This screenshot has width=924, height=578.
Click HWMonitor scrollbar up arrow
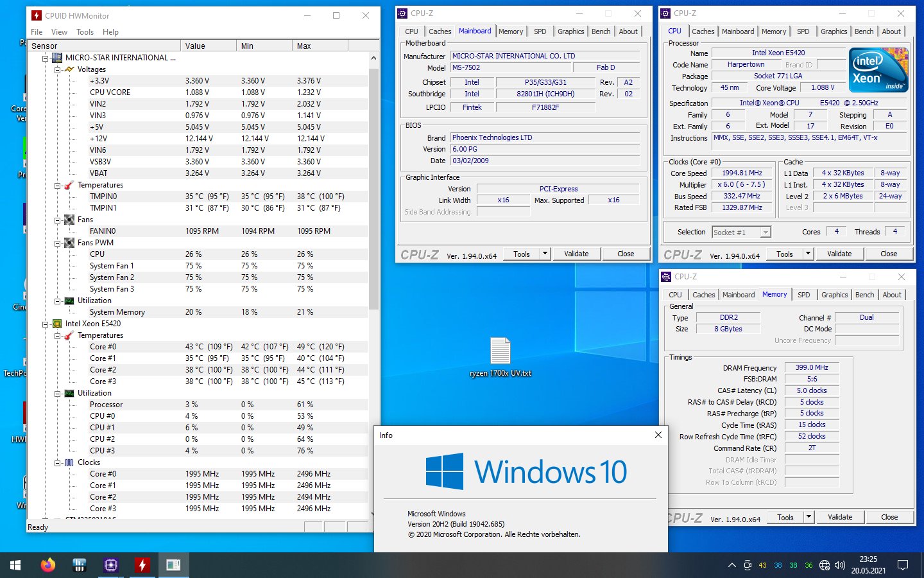[x=373, y=58]
